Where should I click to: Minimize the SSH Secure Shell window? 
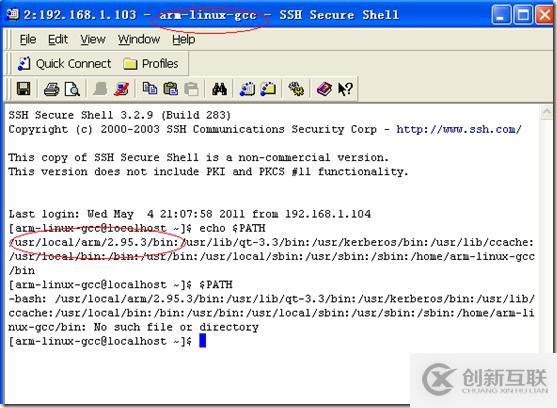click(x=501, y=15)
